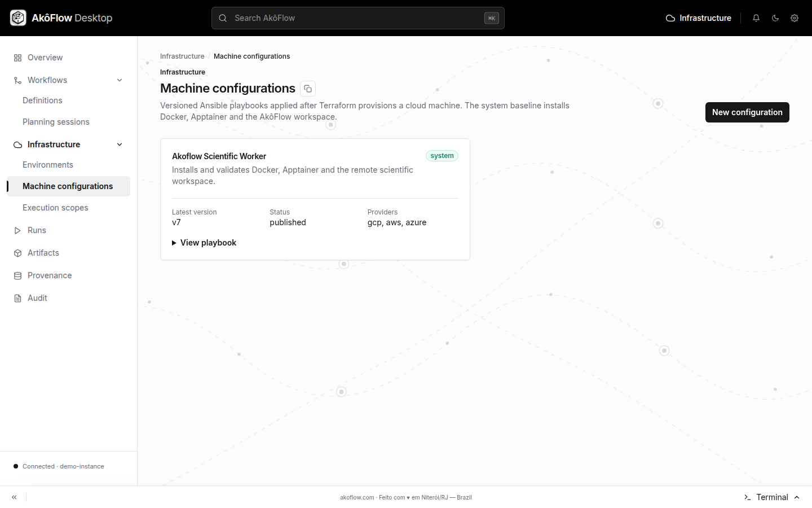Click Akoflow Scientific Worker card title

(x=219, y=156)
